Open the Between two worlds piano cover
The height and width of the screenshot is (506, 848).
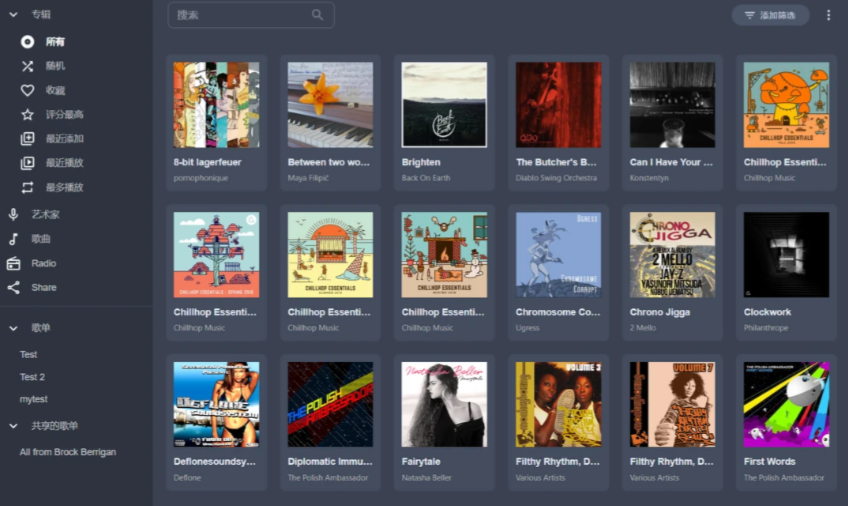point(330,104)
